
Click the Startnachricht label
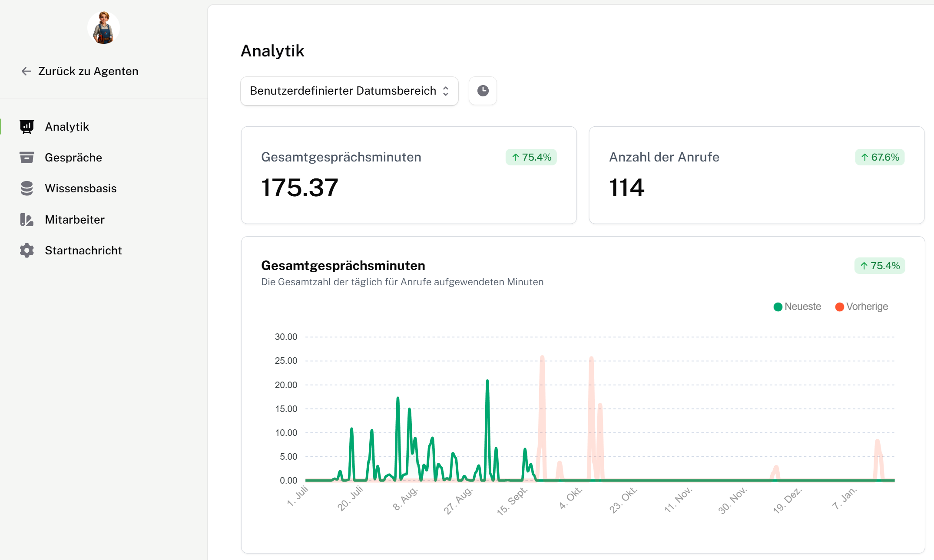[83, 250]
